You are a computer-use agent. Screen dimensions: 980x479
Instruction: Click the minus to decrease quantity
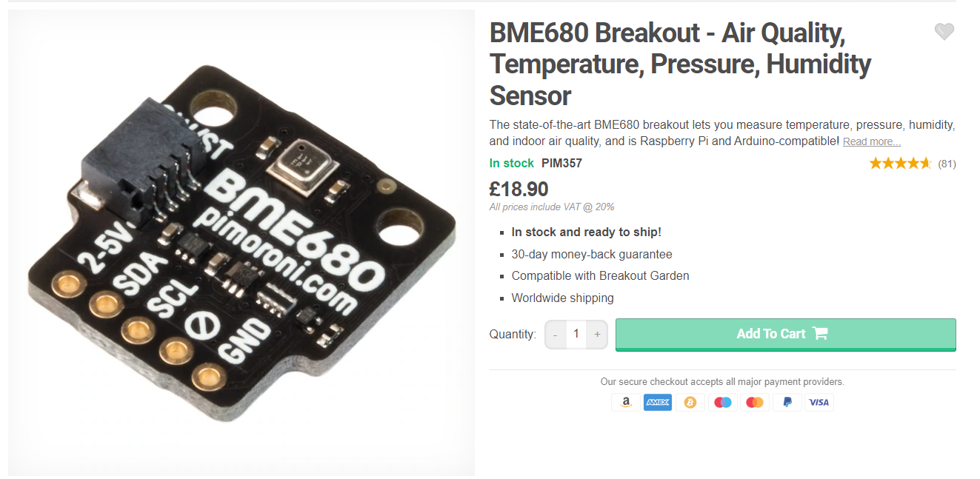[554, 334]
